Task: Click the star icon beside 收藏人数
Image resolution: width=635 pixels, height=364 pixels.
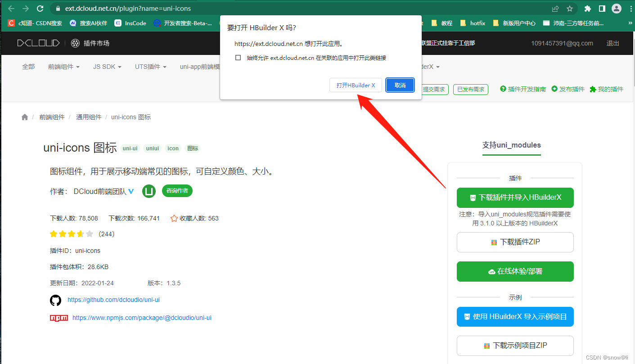Action: tap(174, 218)
